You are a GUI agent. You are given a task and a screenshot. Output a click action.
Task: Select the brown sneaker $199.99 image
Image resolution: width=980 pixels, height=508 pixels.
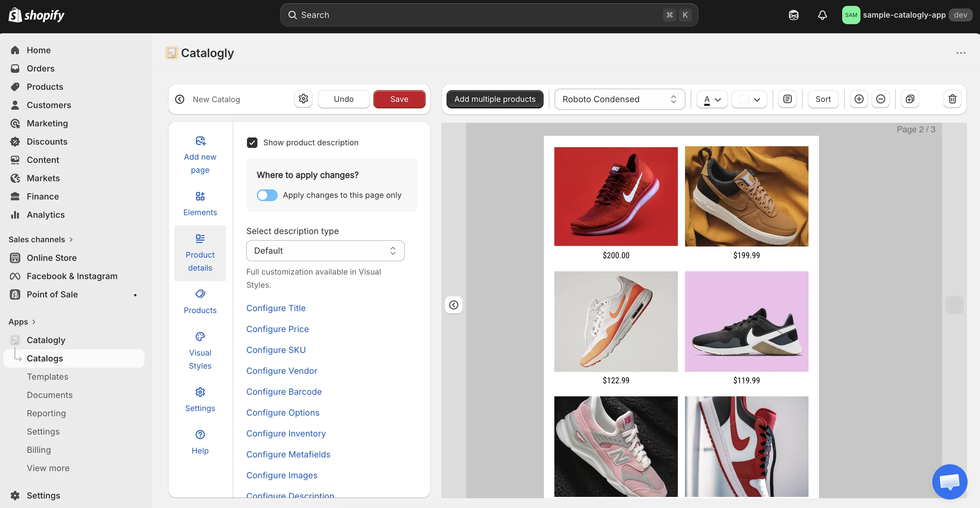746,196
